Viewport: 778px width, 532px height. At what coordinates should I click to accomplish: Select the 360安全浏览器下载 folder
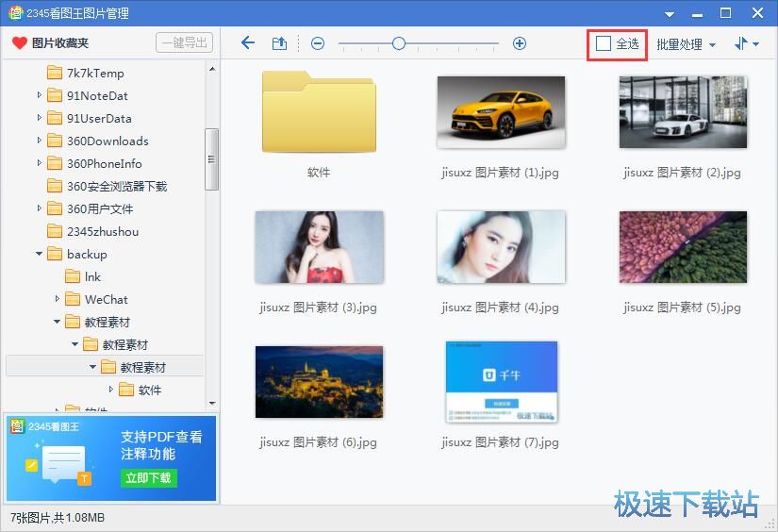[107, 186]
